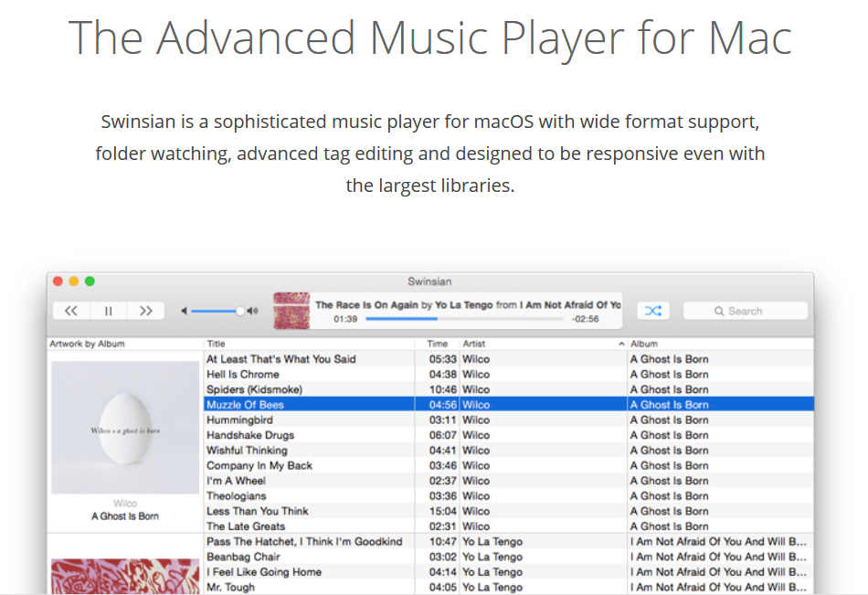Focus the Search field

[745, 311]
